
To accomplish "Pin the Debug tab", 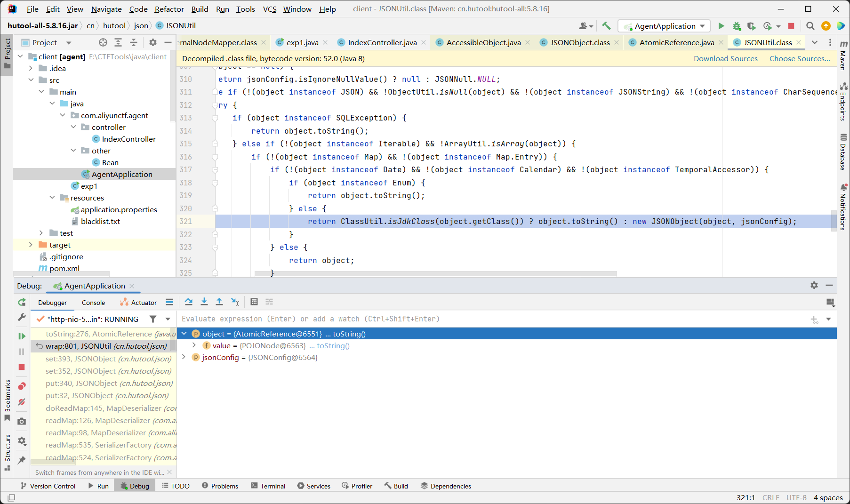I will [22, 460].
